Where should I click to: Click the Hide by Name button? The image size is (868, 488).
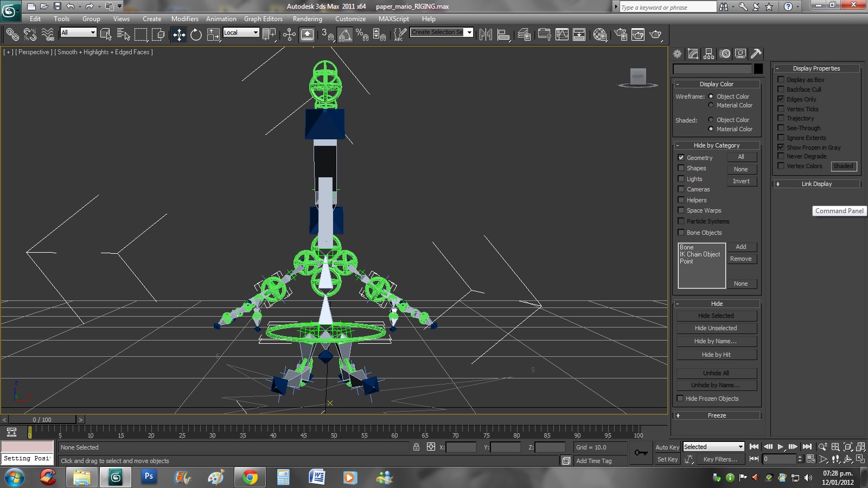[x=716, y=341]
